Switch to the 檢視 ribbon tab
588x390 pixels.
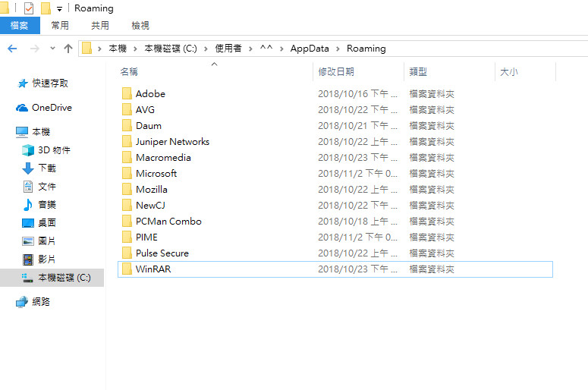pyautogui.click(x=140, y=26)
